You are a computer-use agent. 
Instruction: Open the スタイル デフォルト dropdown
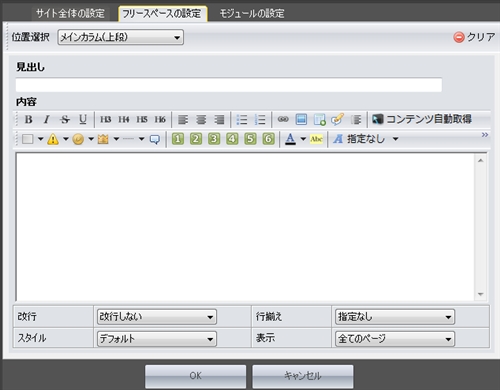pos(157,339)
